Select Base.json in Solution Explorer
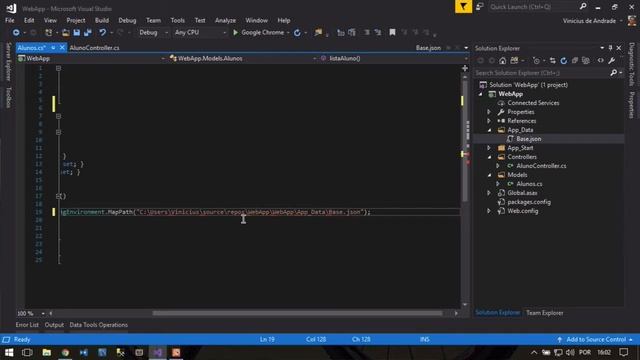The height and width of the screenshot is (360, 640). click(x=529, y=139)
